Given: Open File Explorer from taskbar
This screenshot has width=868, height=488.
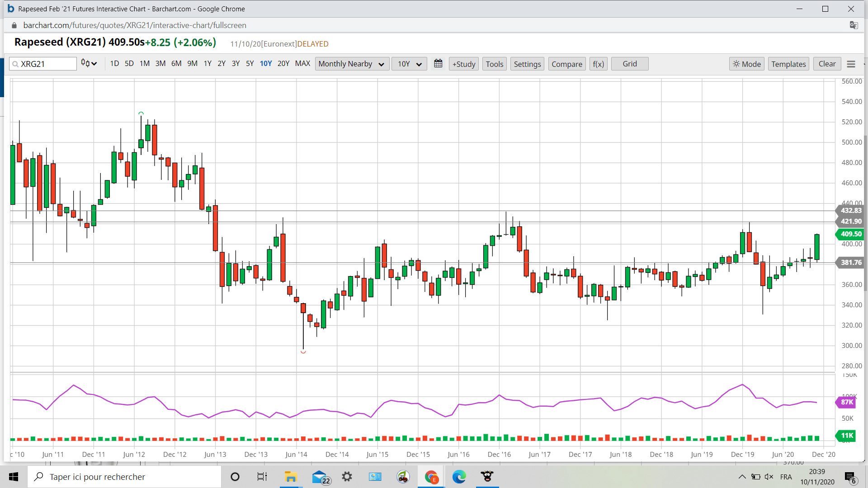Looking at the screenshot, I should (290, 477).
